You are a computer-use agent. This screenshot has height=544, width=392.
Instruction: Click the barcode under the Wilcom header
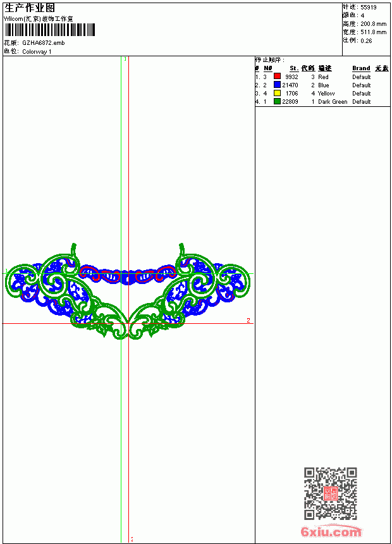[50, 30]
